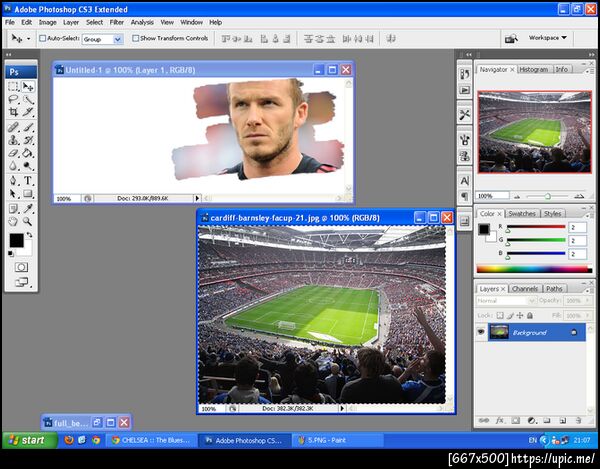Screen dimensions: 600x469
Task: Select the Blur tool
Action: coord(14,166)
